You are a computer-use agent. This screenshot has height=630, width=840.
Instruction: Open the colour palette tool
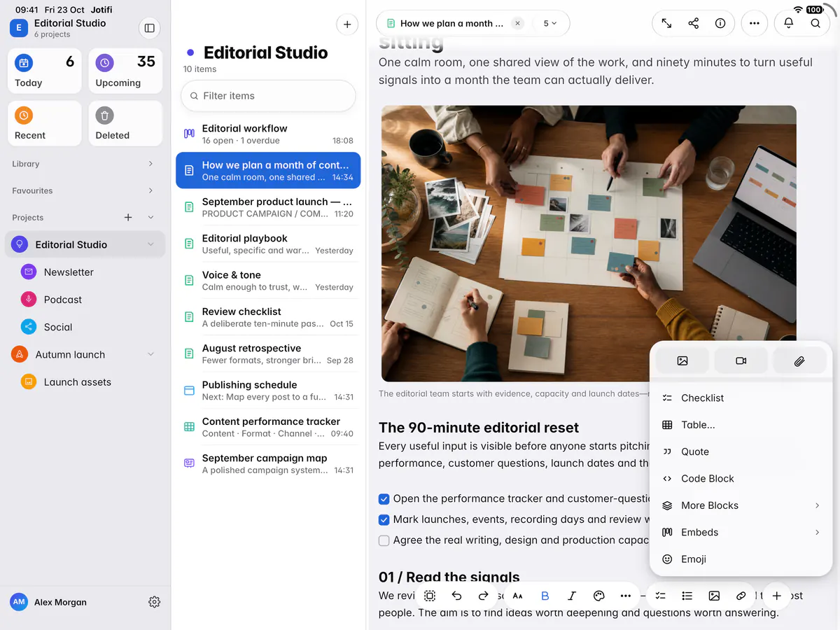click(598, 596)
